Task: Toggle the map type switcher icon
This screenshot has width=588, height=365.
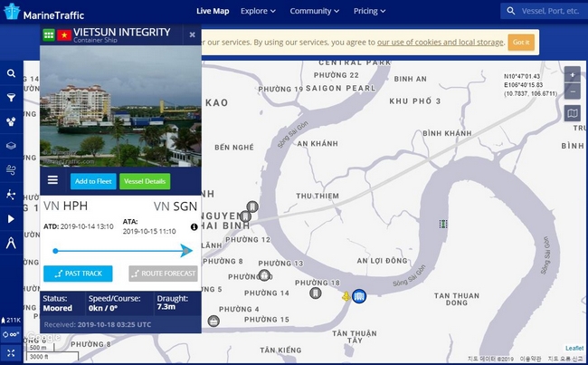Action: coord(573,113)
